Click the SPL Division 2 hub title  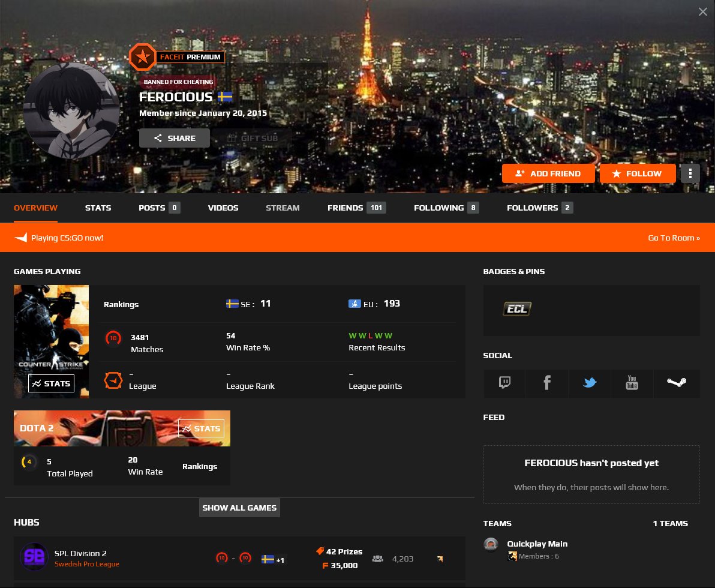pyautogui.click(x=80, y=553)
